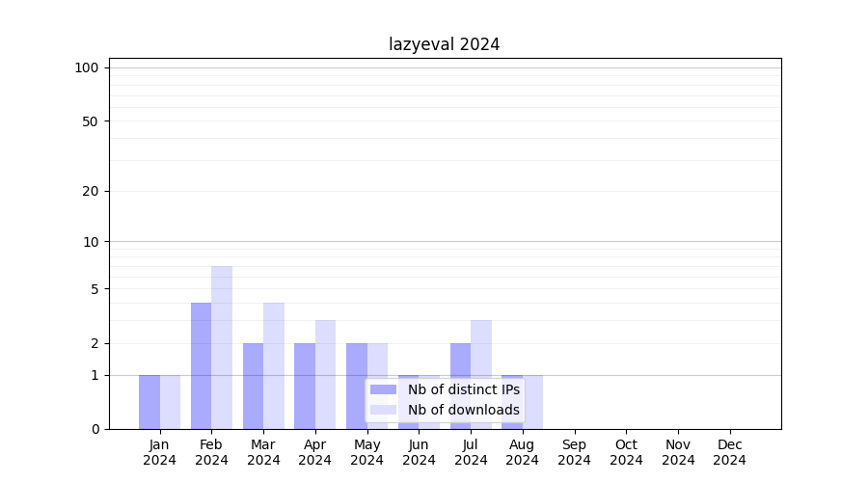Viewport: 868px width, 482px height.
Task: Pick the Mar 2024 distinct IPs bar
Action: coord(253,386)
